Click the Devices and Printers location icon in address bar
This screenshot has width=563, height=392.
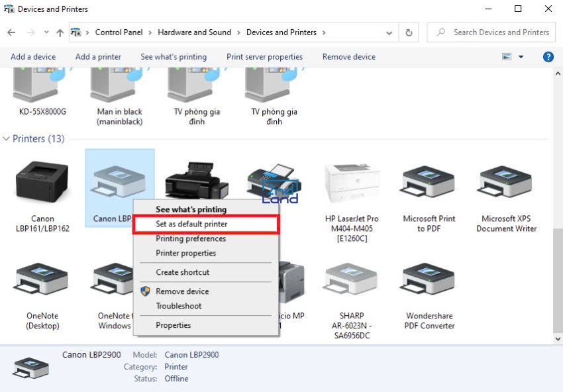coord(76,32)
